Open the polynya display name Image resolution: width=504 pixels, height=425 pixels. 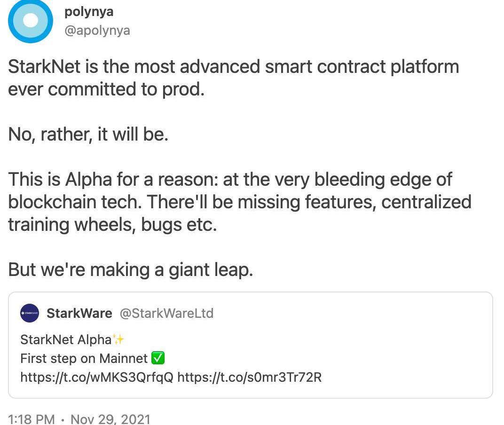coord(89,11)
